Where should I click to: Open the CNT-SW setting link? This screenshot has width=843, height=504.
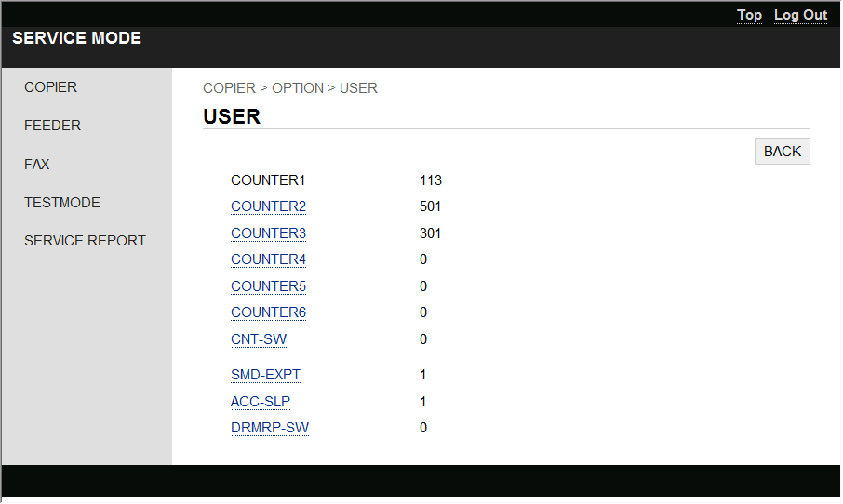tap(259, 339)
